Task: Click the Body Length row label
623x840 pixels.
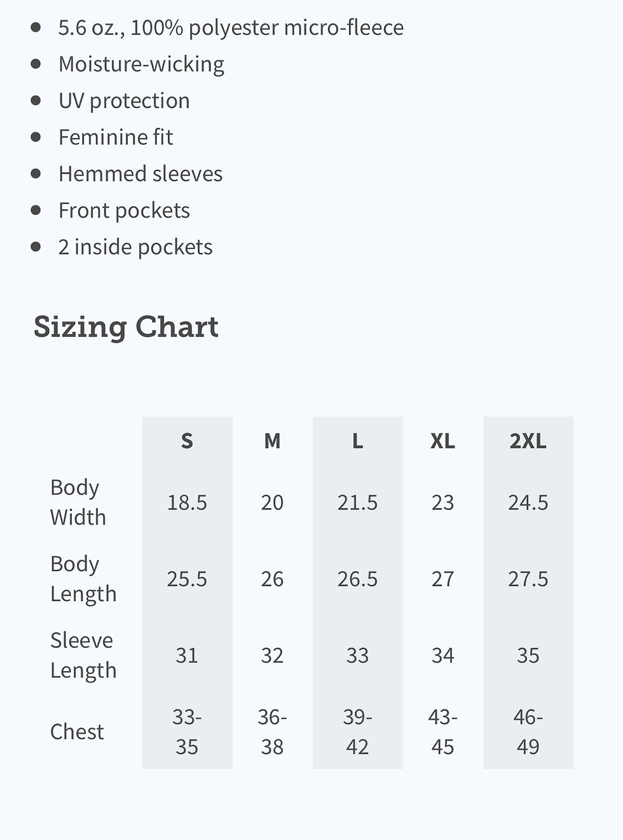Action: tap(83, 579)
